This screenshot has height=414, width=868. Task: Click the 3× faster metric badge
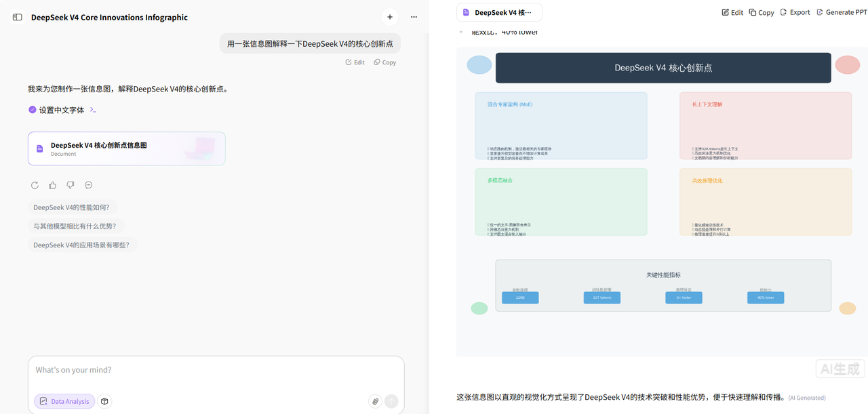pyautogui.click(x=684, y=297)
